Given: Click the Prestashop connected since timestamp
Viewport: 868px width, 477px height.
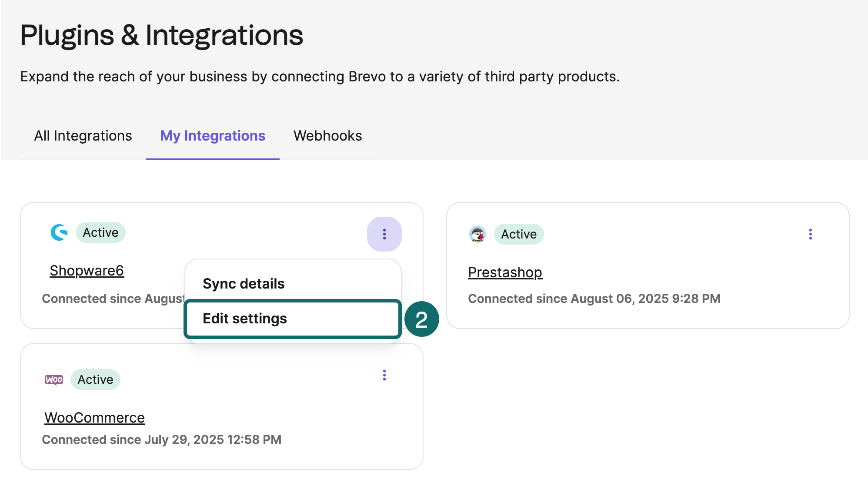Looking at the screenshot, I should tap(594, 299).
